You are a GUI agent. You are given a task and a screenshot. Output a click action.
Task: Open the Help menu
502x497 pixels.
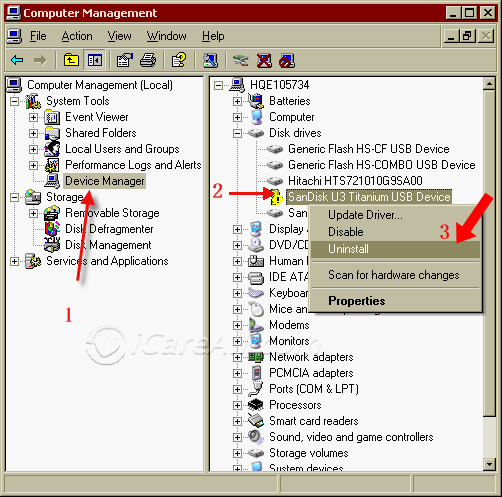coord(213,36)
